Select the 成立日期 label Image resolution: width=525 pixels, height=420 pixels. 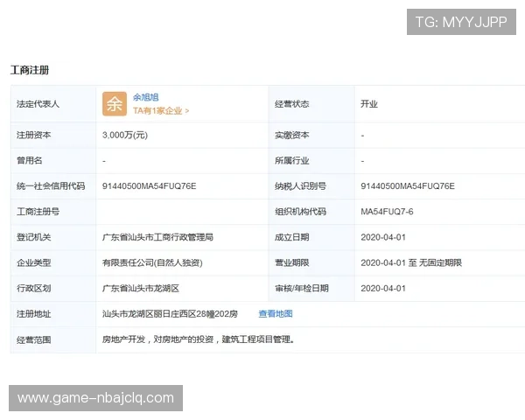point(292,237)
